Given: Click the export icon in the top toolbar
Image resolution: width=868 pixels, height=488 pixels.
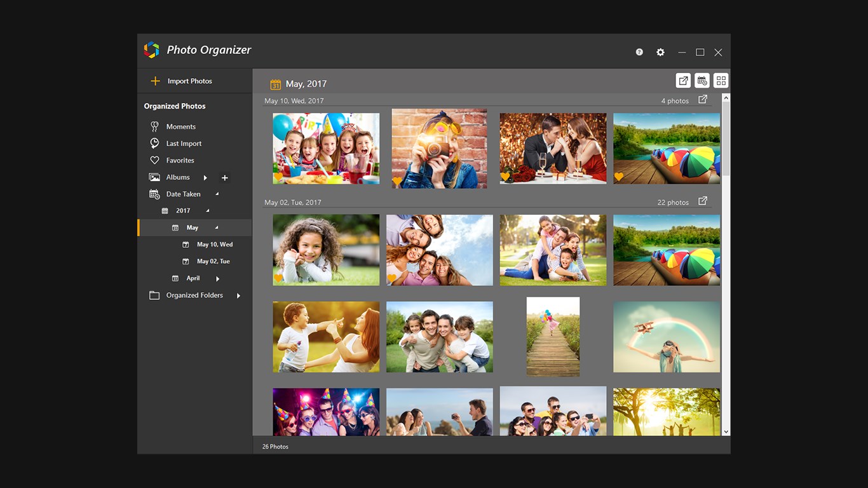Looking at the screenshot, I should [683, 81].
